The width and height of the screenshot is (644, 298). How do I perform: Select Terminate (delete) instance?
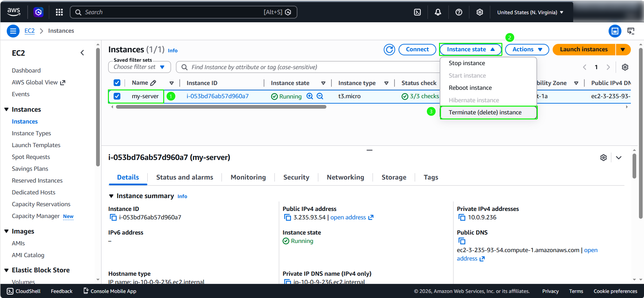click(x=488, y=112)
